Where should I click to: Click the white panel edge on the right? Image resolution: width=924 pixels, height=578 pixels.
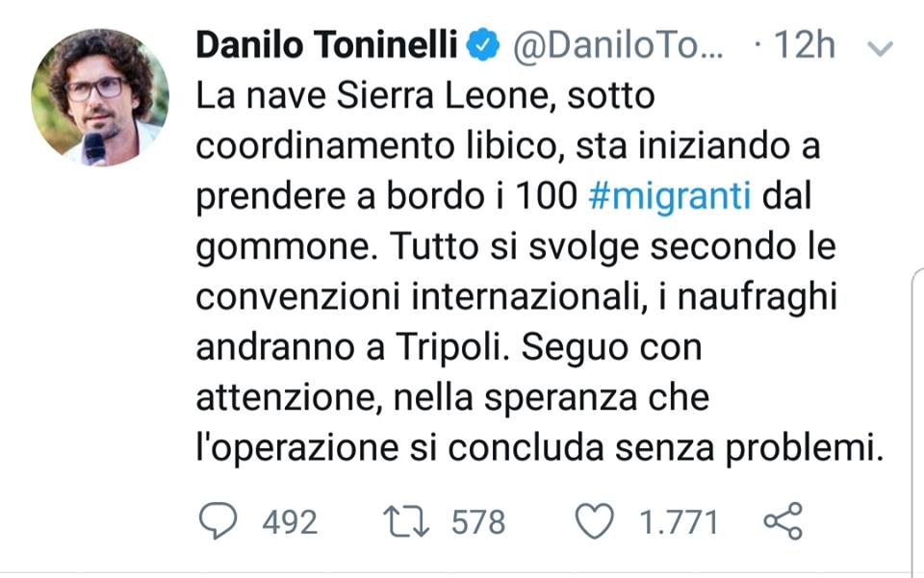coord(917,414)
